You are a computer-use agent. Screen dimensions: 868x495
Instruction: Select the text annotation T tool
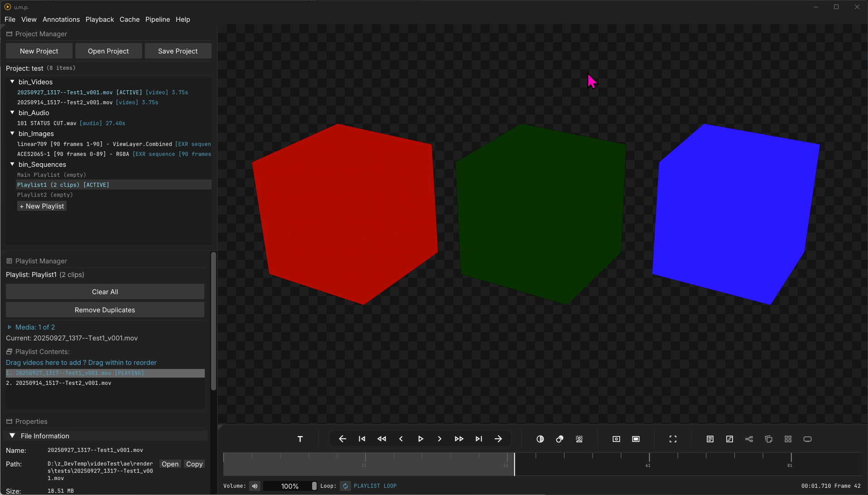300,439
